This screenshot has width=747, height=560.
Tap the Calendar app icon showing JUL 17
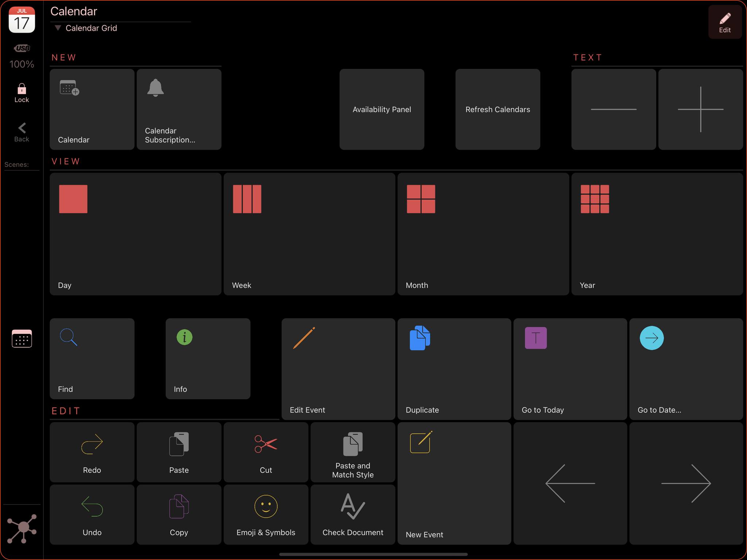pos(22,20)
